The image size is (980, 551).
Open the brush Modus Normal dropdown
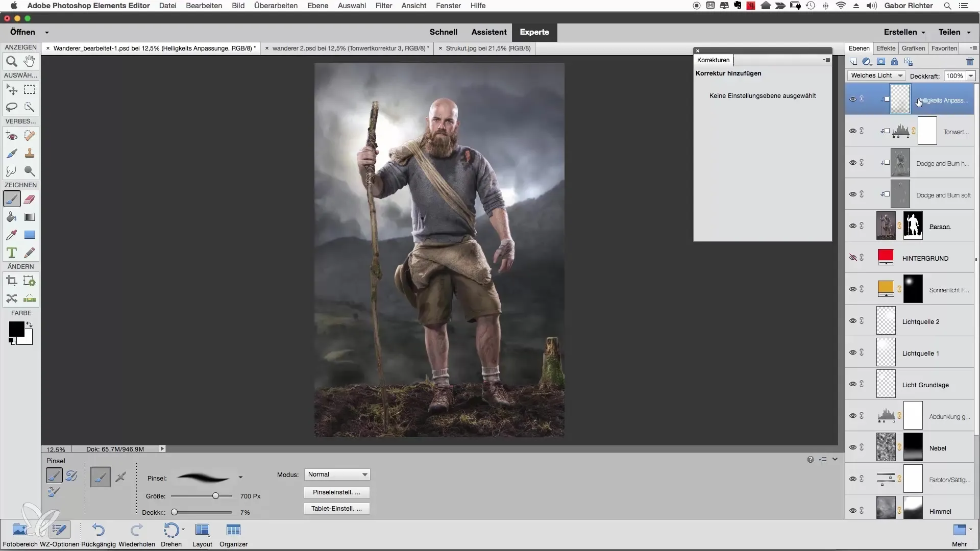[x=337, y=474]
